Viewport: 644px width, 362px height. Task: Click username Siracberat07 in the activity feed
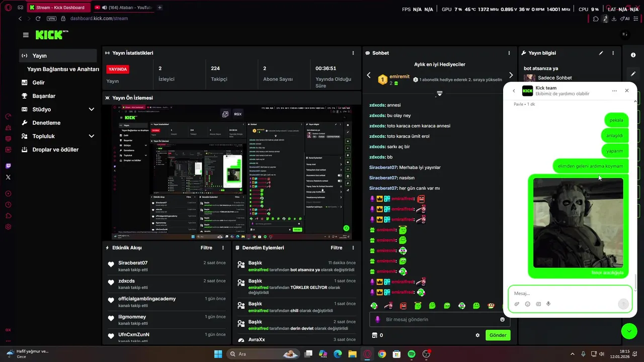133,263
